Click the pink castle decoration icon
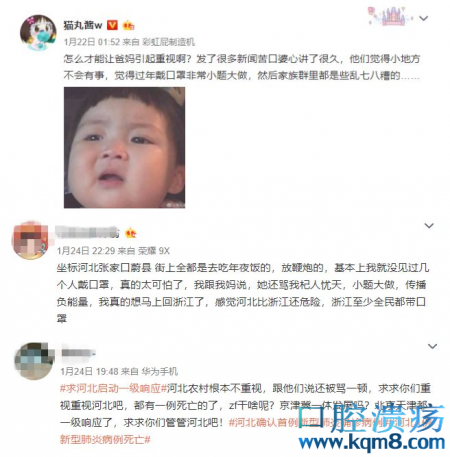The height and width of the screenshot is (457, 450). tap(390, 16)
